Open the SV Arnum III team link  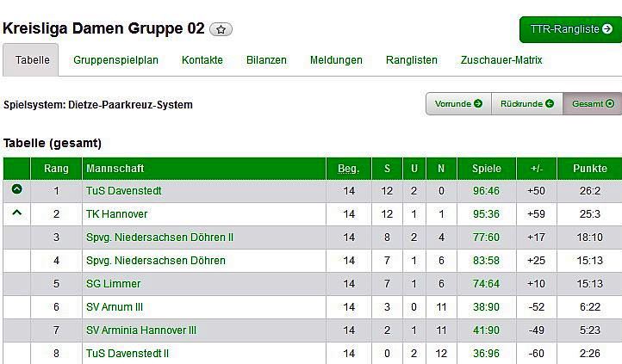[x=115, y=306]
